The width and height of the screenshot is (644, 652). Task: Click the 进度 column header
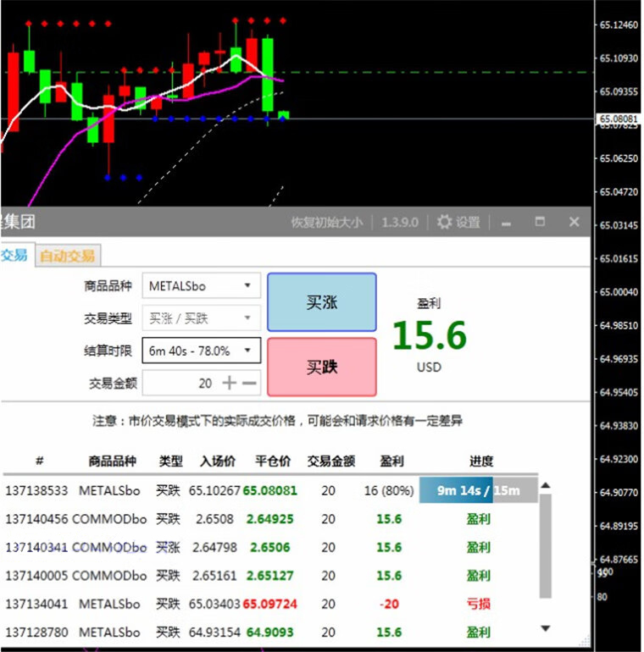(481, 461)
